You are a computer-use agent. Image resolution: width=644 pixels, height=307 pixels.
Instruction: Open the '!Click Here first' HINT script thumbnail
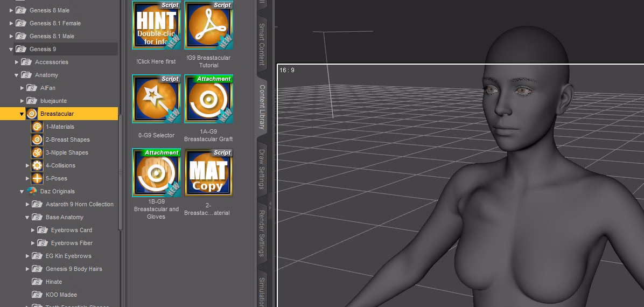(156, 25)
